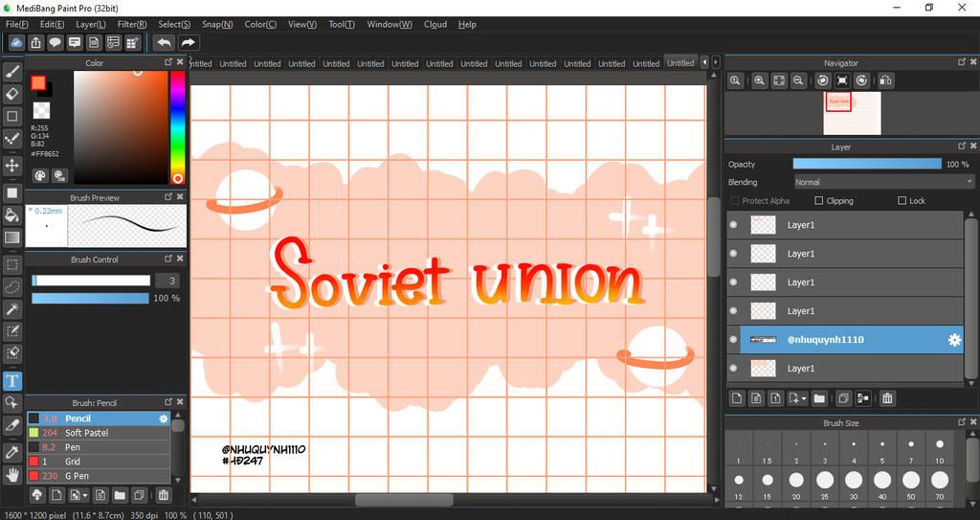Click the Navigator canvas thumbnail
980x520 pixels.
(852, 113)
